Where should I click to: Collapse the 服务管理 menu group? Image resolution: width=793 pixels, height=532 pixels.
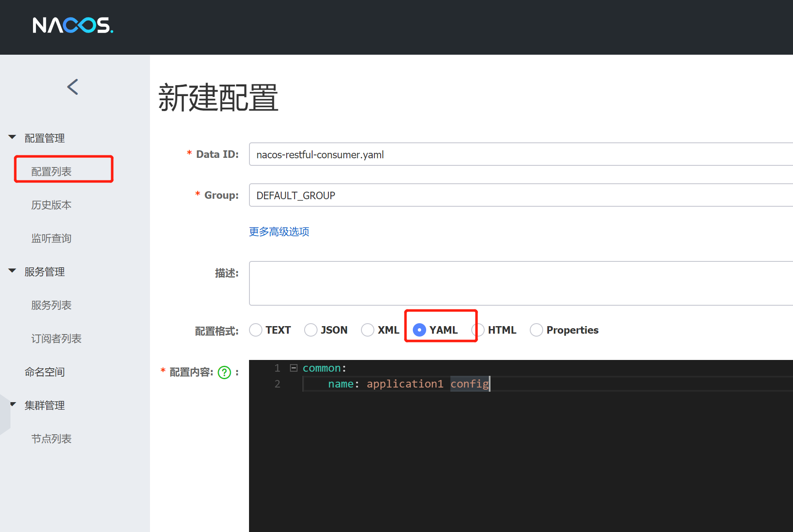tap(12, 271)
